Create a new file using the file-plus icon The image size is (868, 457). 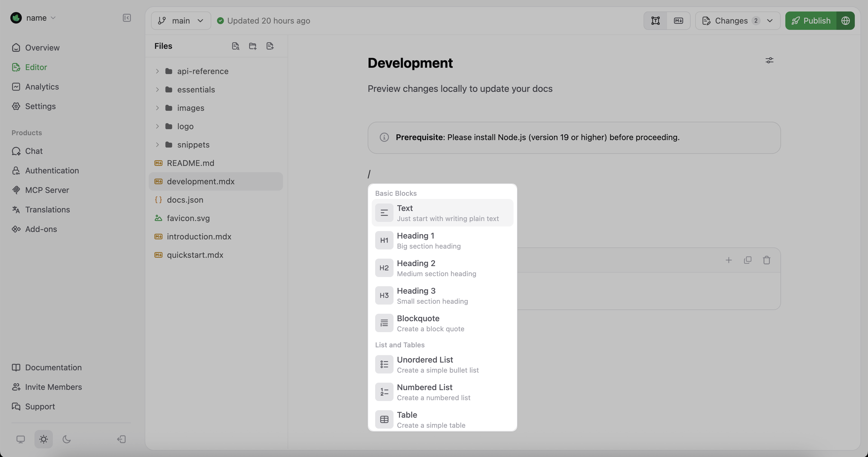tap(270, 46)
